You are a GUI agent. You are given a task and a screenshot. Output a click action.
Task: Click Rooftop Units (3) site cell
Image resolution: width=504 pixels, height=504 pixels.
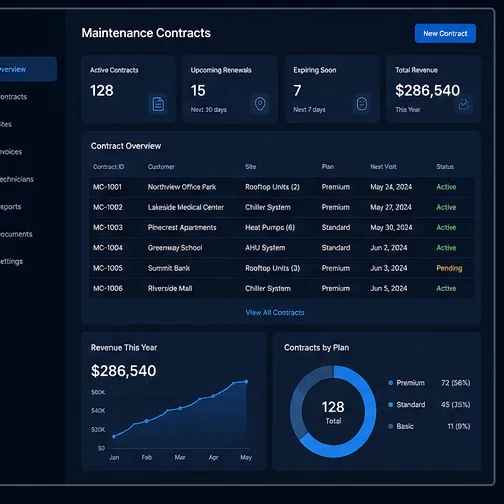tap(272, 268)
